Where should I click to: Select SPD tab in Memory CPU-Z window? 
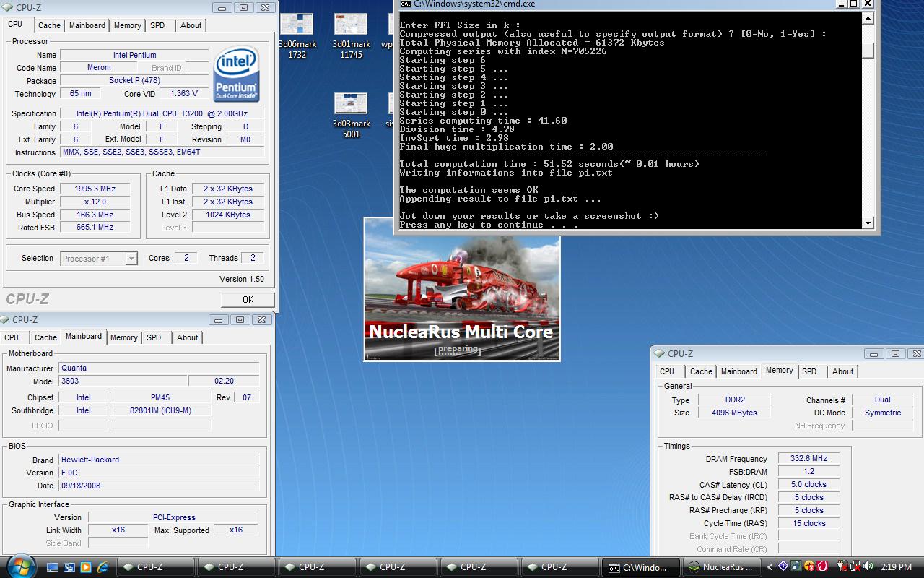pyautogui.click(x=809, y=371)
